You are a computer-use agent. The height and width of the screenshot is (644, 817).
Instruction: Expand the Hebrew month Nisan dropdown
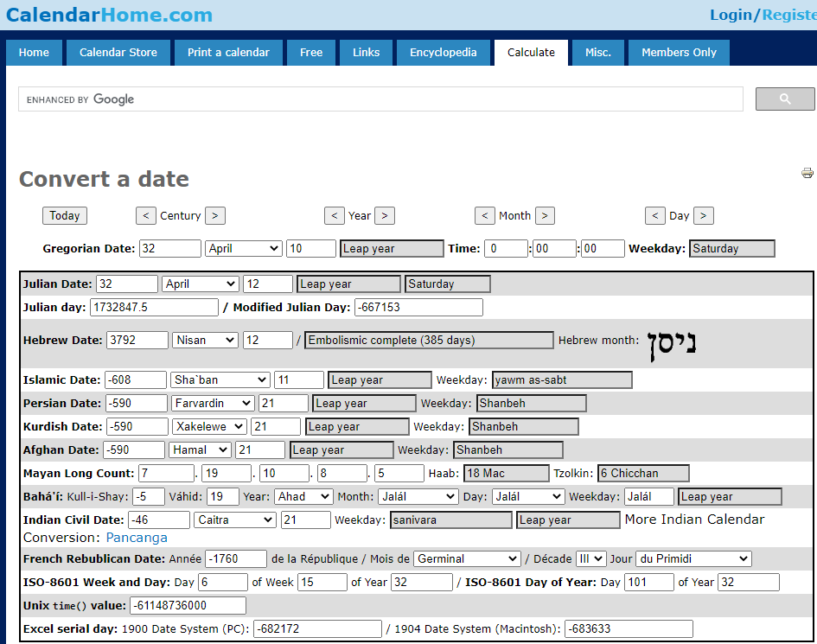[205, 341]
